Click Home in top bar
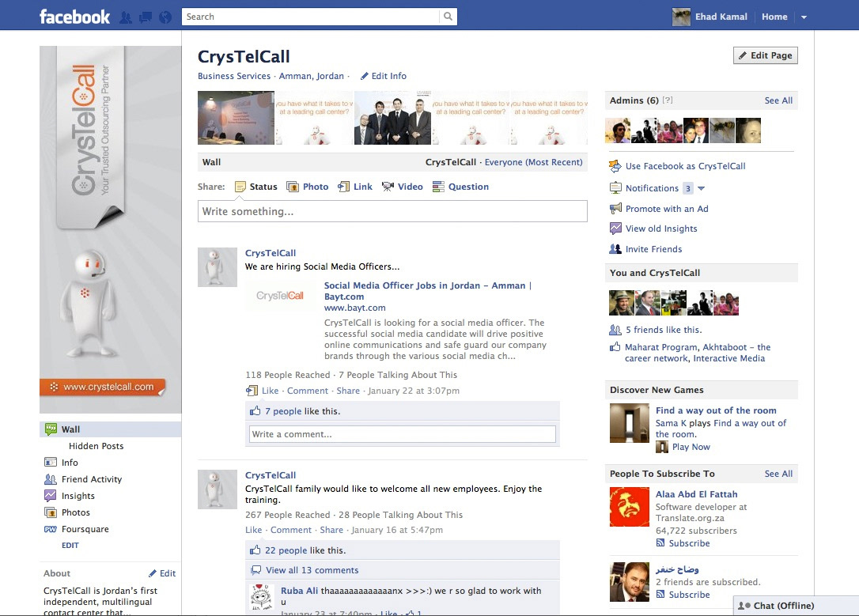This screenshot has height=616, width=859. pyautogui.click(x=774, y=17)
